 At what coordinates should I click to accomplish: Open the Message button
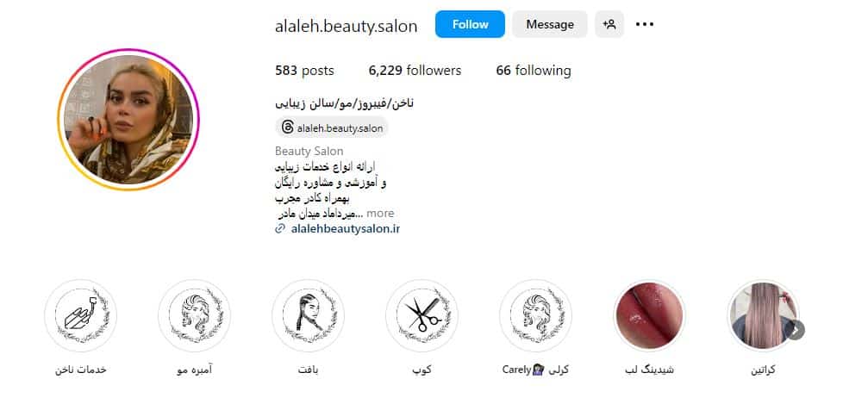point(550,24)
